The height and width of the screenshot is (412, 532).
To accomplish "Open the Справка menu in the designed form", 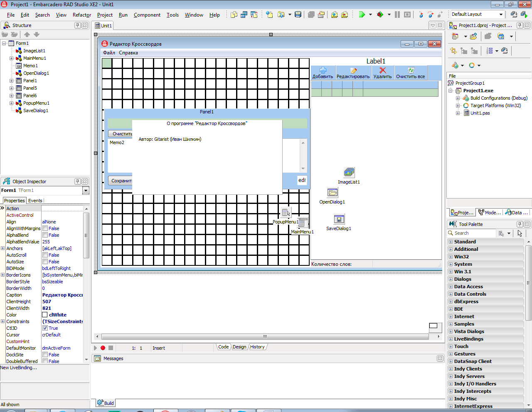I will tap(128, 53).
